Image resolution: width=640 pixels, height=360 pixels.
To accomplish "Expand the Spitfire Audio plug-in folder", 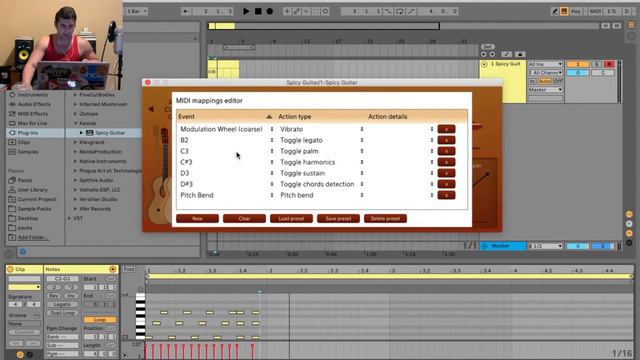I will coord(75,180).
